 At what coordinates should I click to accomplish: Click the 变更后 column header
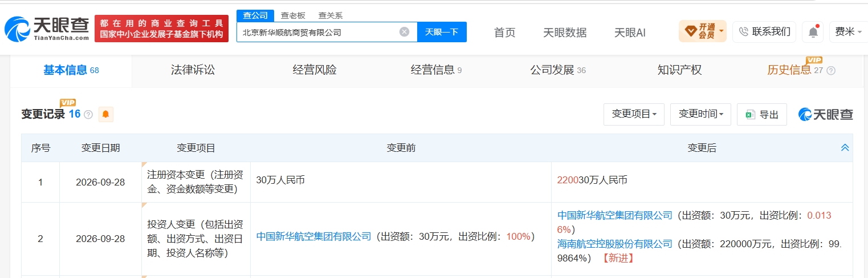702,148
